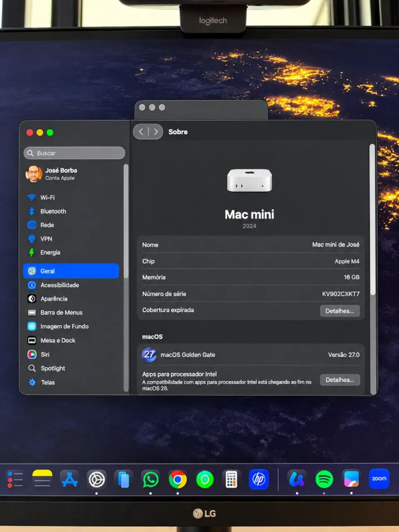The height and width of the screenshot is (532, 399).
Task: Click Detalhes for Intel apps
Action: (x=340, y=380)
